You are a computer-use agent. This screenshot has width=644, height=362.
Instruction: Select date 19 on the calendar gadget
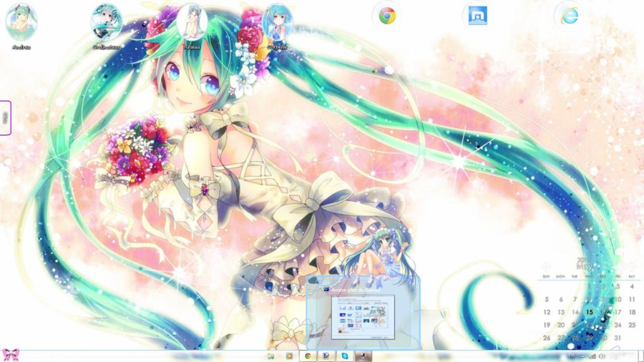point(547,325)
